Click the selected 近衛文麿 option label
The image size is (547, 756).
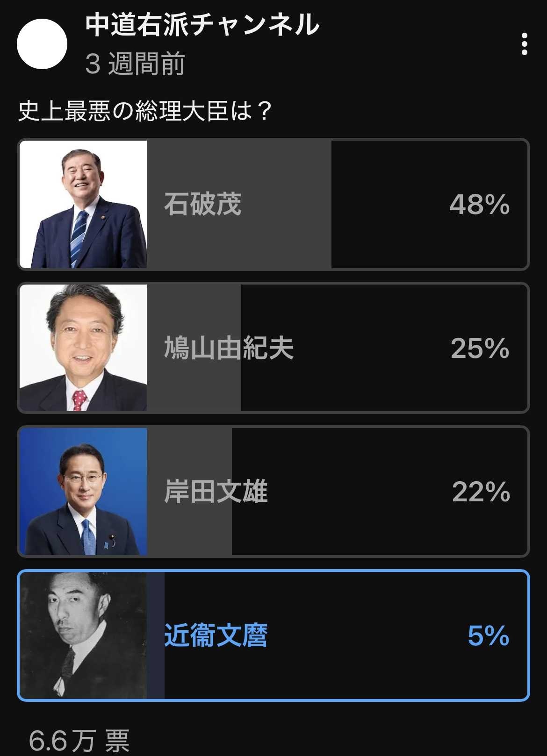click(x=216, y=635)
